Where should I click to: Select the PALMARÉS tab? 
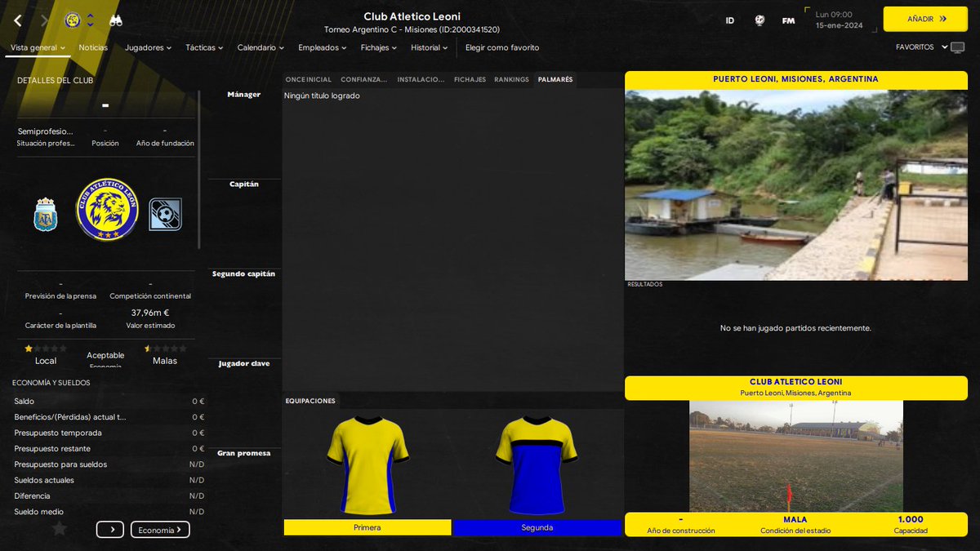(x=555, y=80)
